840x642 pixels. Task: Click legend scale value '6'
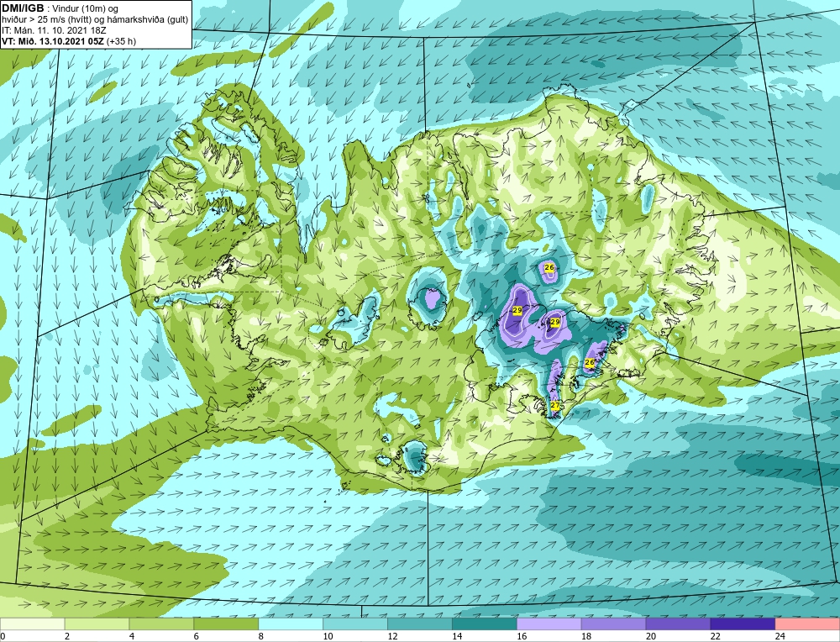coord(196,636)
